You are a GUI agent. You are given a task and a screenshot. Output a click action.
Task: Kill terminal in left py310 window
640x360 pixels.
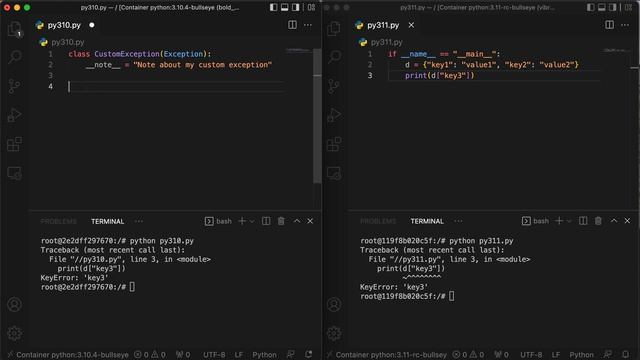(x=281, y=221)
